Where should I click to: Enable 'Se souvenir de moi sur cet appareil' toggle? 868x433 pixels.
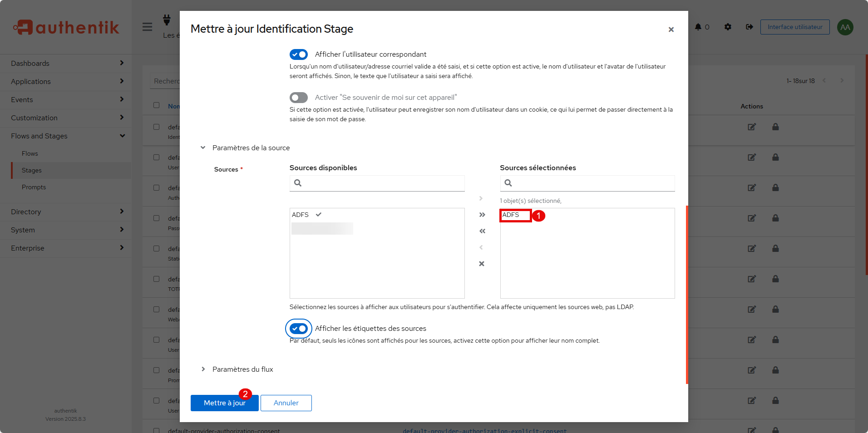299,98
